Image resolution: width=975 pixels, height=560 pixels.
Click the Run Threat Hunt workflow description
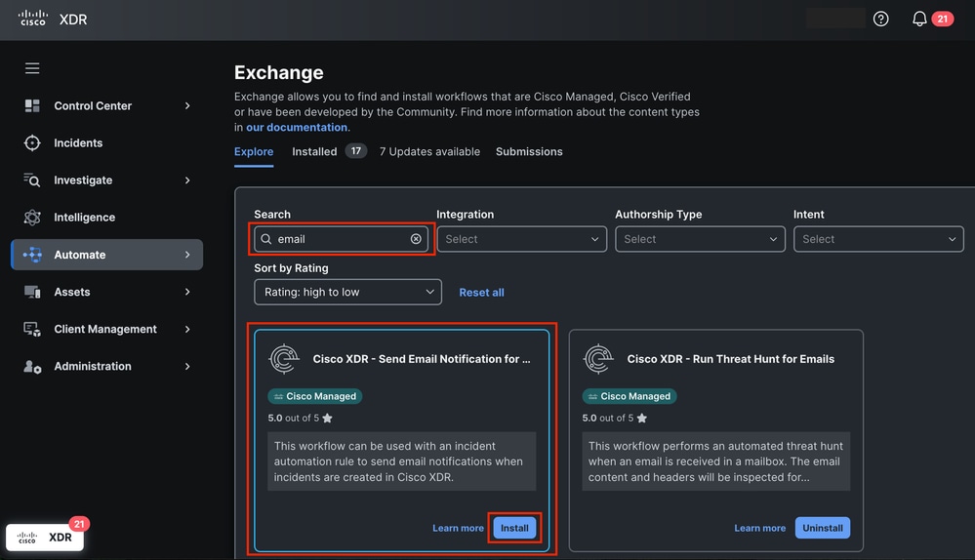click(x=715, y=461)
